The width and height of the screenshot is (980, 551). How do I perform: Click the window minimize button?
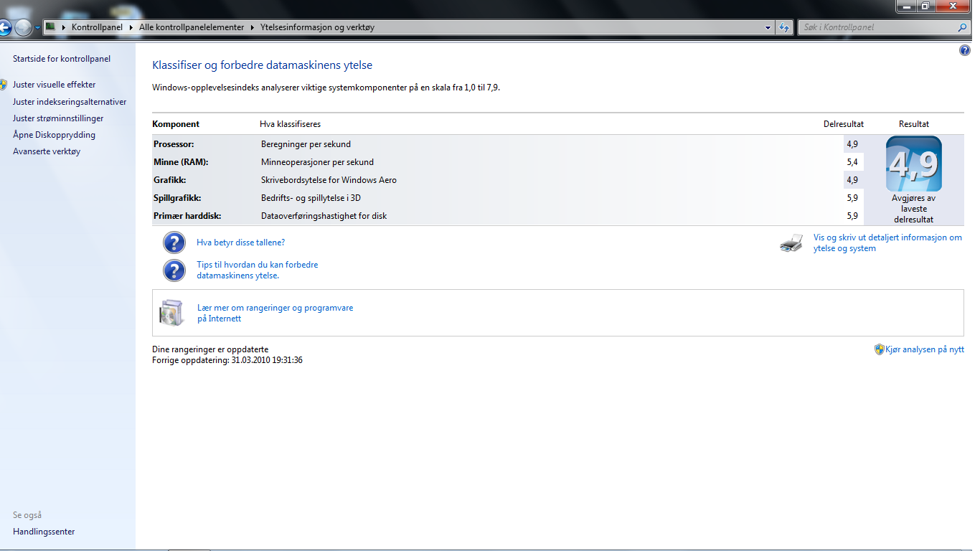[x=907, y=5]
